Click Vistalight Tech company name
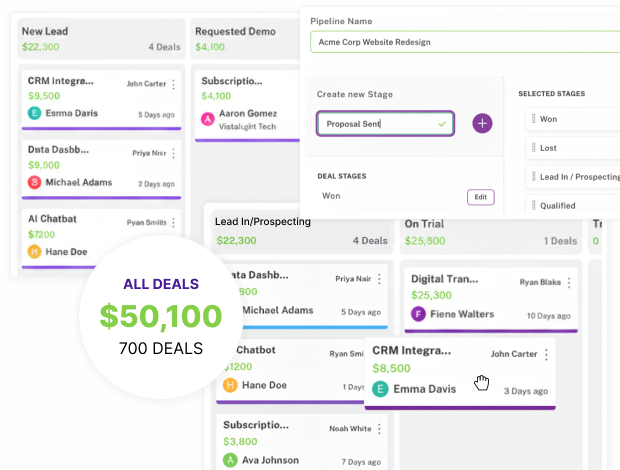This screenshot has height=470, width=620. [248, 126]
